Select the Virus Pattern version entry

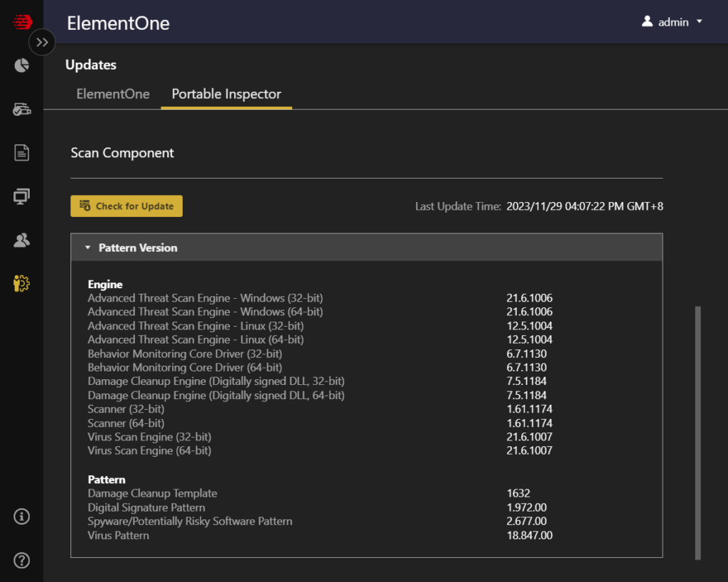pos(118,535)
